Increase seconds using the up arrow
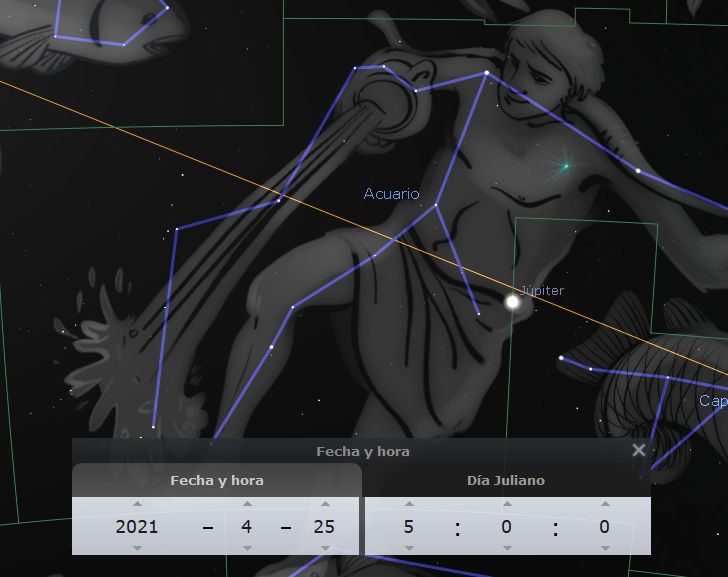The image size is (728, 577). tap(604, 503)
